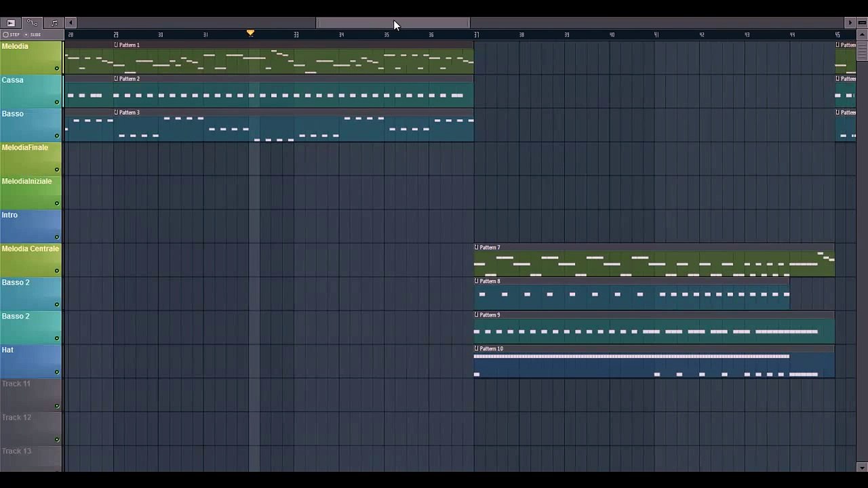Screen dimensions: 868x488
Task: Select the music note tab icon
Action: (54, 23)
